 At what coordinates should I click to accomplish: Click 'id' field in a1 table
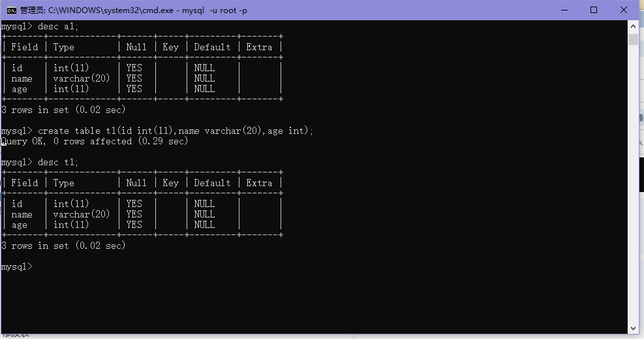pos(17,68)
